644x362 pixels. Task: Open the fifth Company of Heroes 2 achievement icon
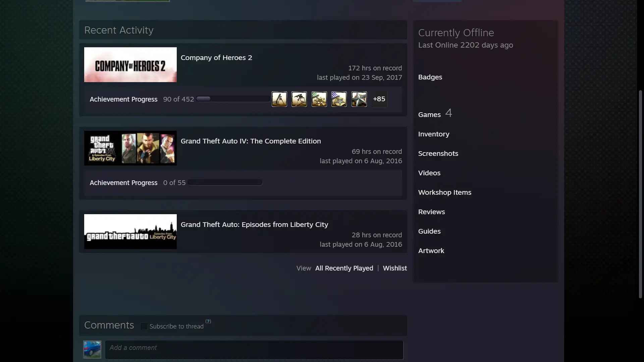[x=359, y=99]
